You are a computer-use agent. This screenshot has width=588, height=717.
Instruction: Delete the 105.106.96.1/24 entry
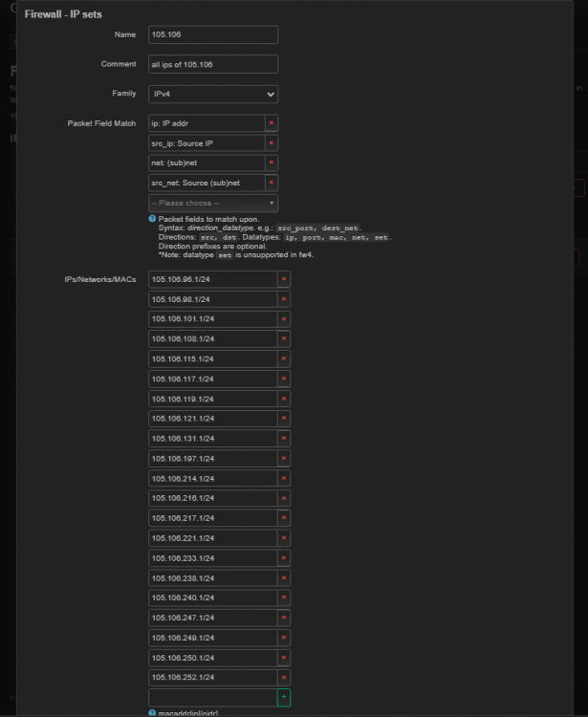(x=284, y=279)
